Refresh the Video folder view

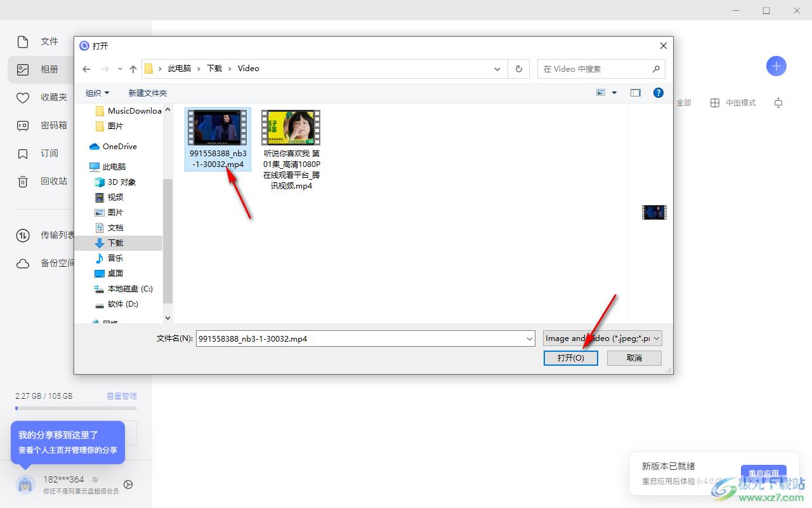(519, 69)
